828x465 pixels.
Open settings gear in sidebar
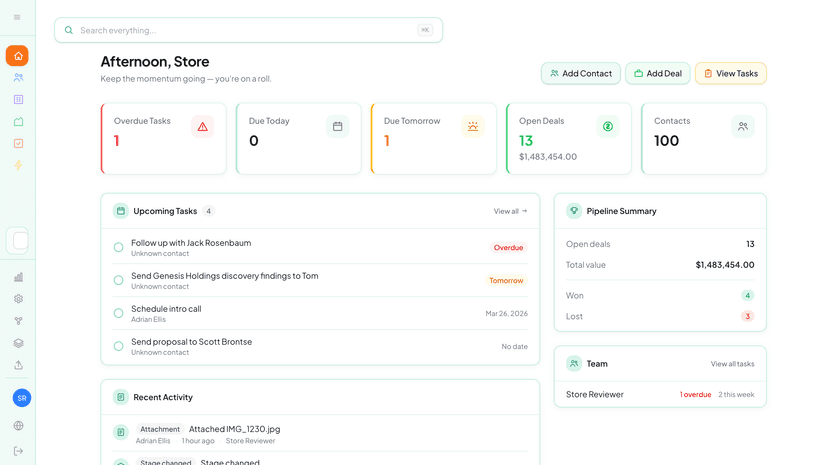(x=18, y=299)
